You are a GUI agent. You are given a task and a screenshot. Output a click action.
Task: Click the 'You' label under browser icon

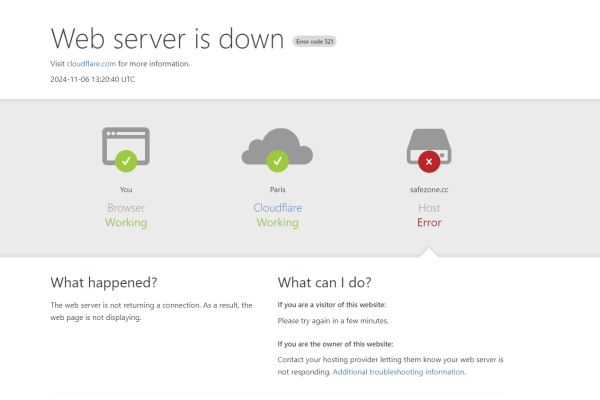pyautogui.click(x=126, y=189)
